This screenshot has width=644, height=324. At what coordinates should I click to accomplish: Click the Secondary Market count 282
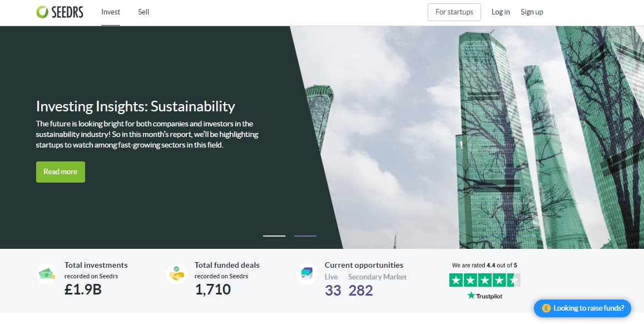coord(361,290)
